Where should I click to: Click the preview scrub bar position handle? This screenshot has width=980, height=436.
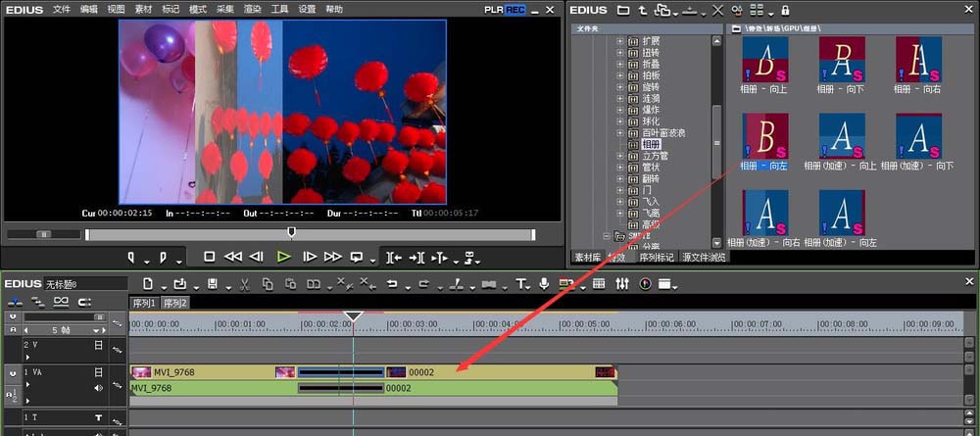pyautogui.click(x=291, y=232)
